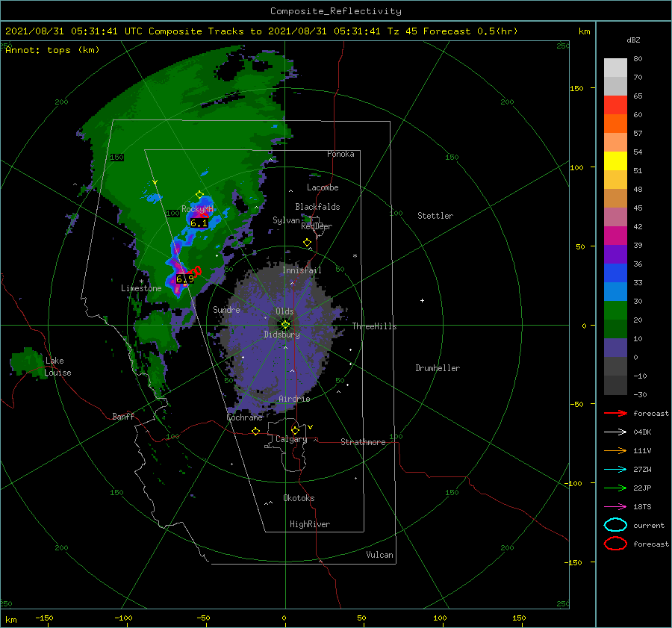The image size is (672, 628).
Task: Click the white 04DK arrow in legend
Action: pyautogui.click(x=615, y=432)
